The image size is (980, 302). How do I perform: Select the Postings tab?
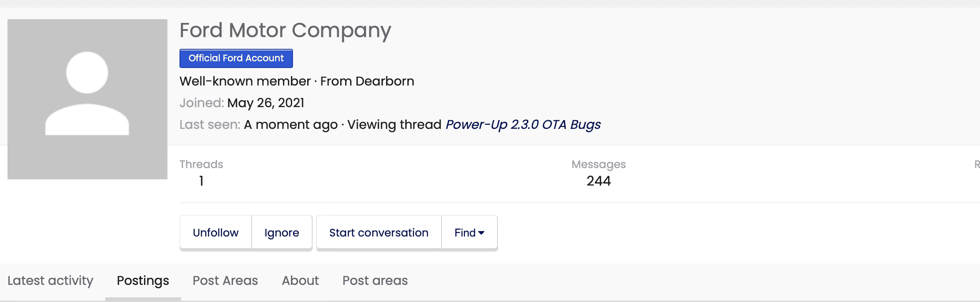click(x=143, y=281)
